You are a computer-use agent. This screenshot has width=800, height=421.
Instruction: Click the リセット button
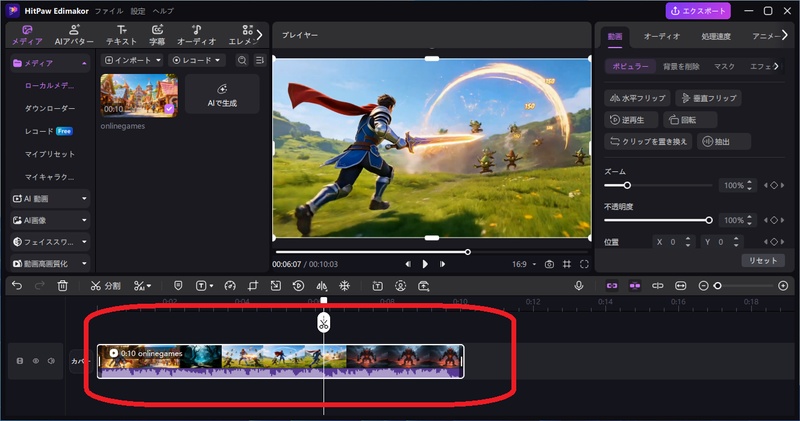pyautogui.click(x=763, y=260)
